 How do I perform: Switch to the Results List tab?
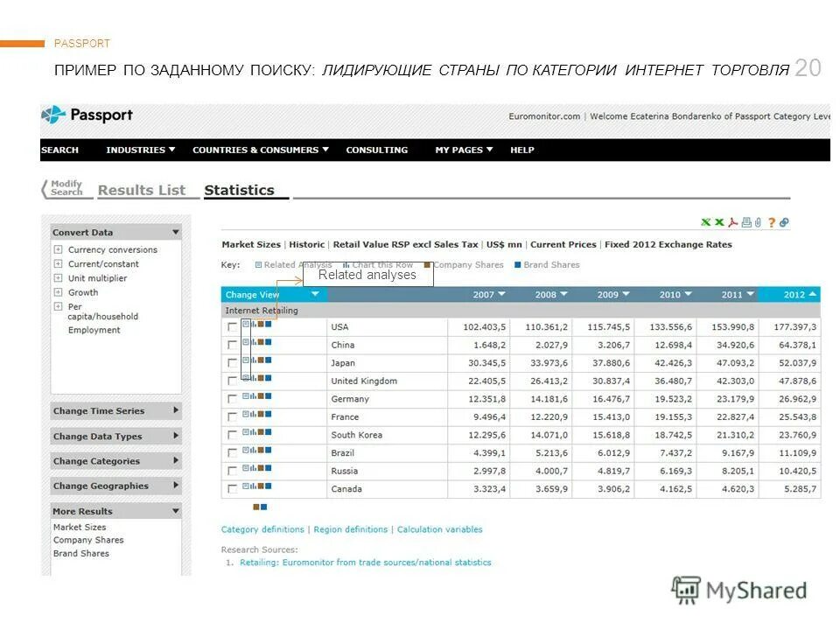[142, 190]
